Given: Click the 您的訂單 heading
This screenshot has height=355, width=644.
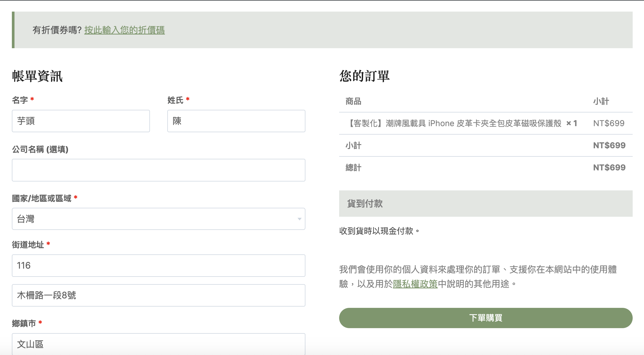Looking at the screenshot, I should pyautogui.click(x=364, y=76).
